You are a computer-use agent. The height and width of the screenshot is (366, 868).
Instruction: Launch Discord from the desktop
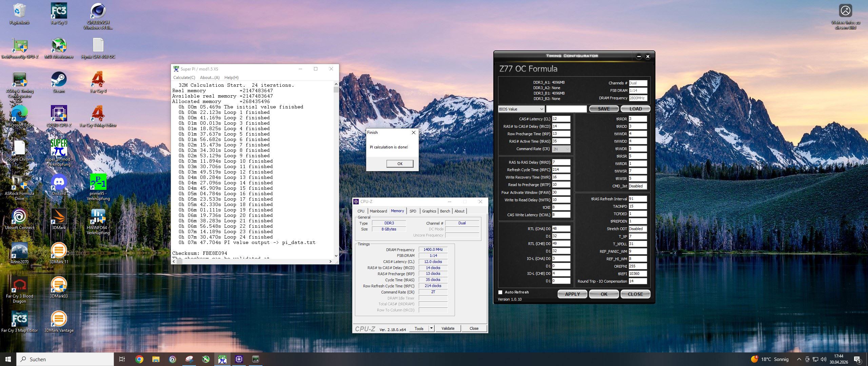[59, 185]
